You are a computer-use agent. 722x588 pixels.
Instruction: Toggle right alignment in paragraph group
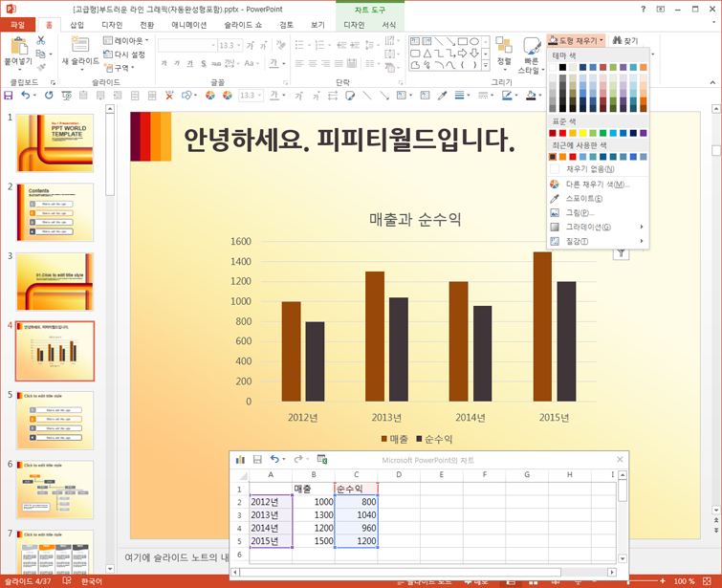click(325, 63)
